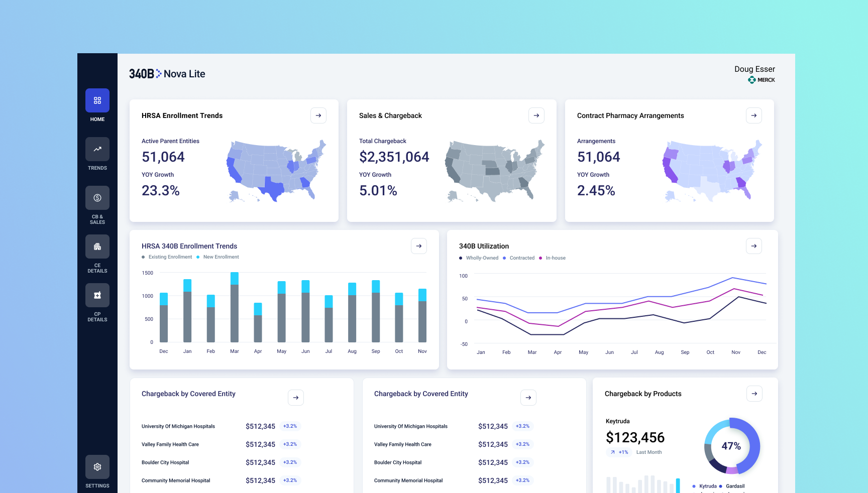The image size is (868, 493).
Task: Click the CE DETAILS sidebar label
Action: [x=97, y=268]
